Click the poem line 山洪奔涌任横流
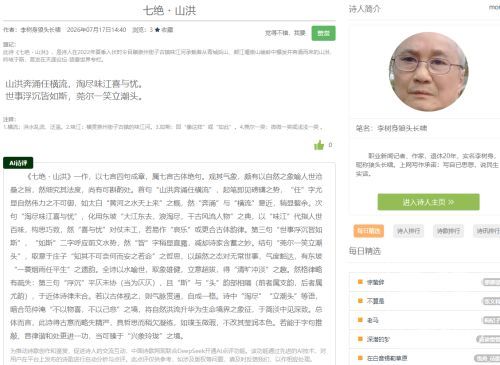The width and height of the screenshot is (500, 365). [x=36, y=84]
